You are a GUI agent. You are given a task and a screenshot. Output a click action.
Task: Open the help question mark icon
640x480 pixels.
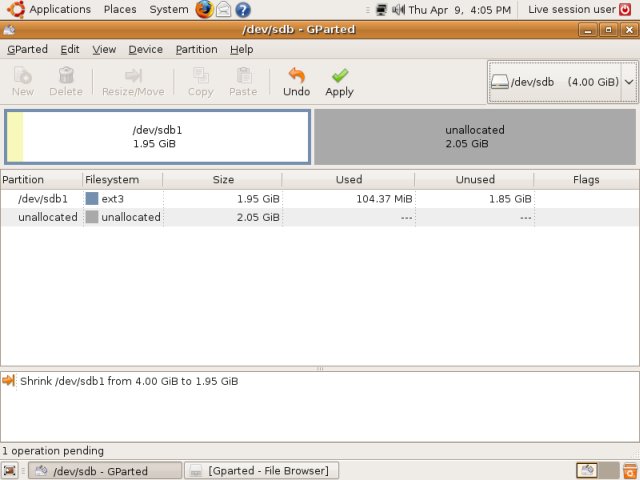tap(243, 9)
